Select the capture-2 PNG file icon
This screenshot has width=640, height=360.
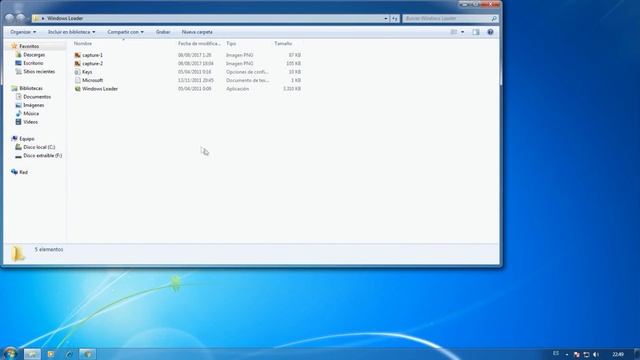point(78,64)
